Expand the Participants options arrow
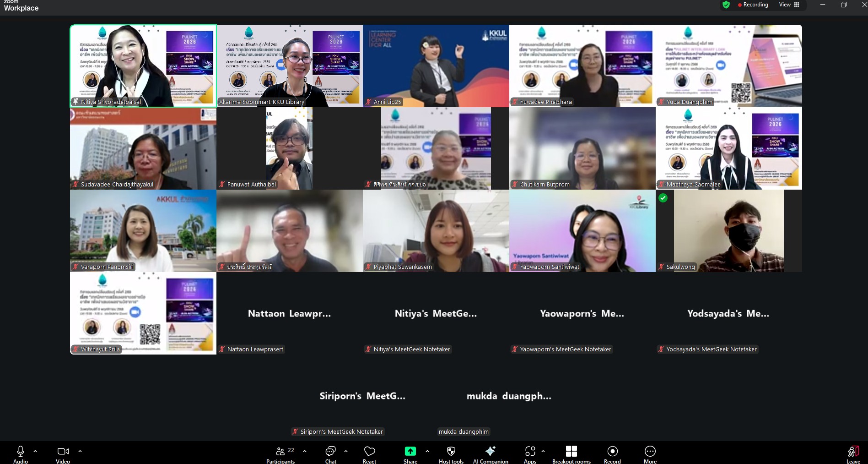 (x=305, y=451)
